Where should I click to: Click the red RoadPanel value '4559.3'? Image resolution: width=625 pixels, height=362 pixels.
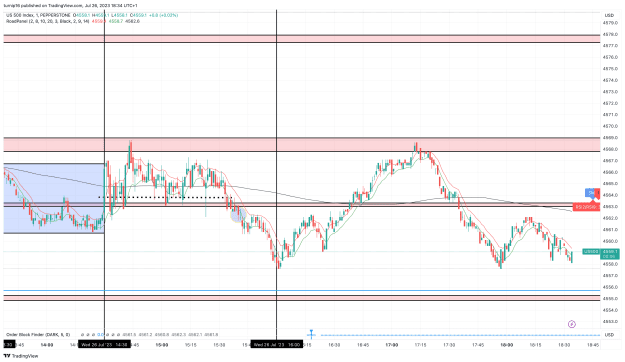coord(98,21)
